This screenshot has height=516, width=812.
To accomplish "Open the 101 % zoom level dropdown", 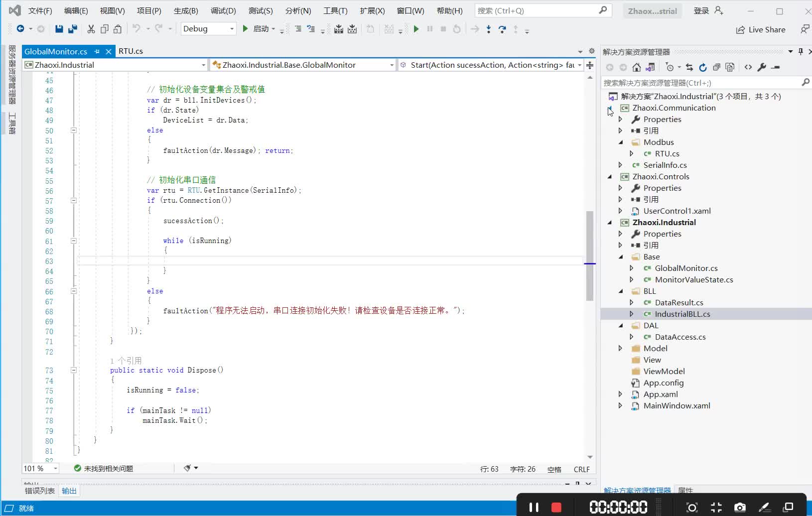I will [40, 469].
